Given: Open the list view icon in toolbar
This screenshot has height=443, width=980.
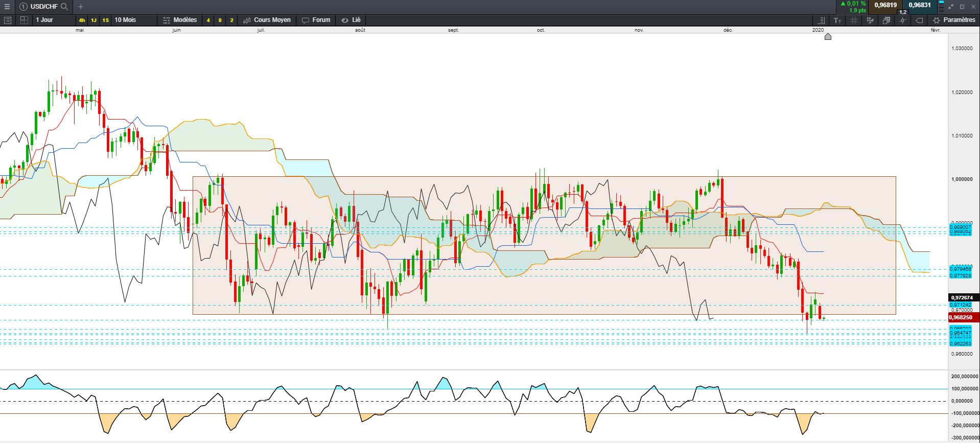Looking at the screenshot, I should [8, 20].
